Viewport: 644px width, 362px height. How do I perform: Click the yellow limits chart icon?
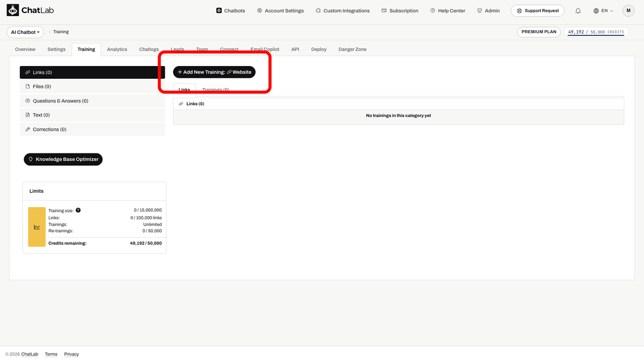point(37,227)
